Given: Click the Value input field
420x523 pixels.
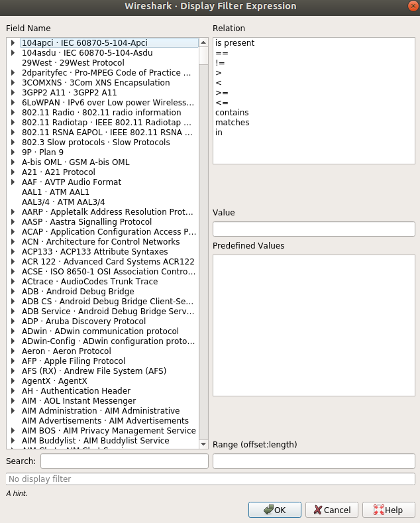Looking at the screenshot, I should 313,229.
